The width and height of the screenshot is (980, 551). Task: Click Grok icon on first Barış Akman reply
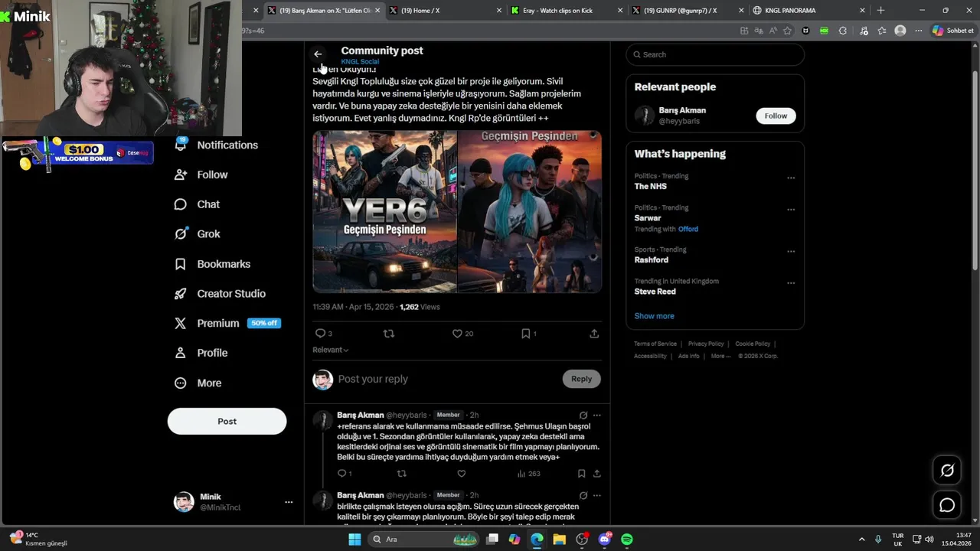[x=583, y=416]
